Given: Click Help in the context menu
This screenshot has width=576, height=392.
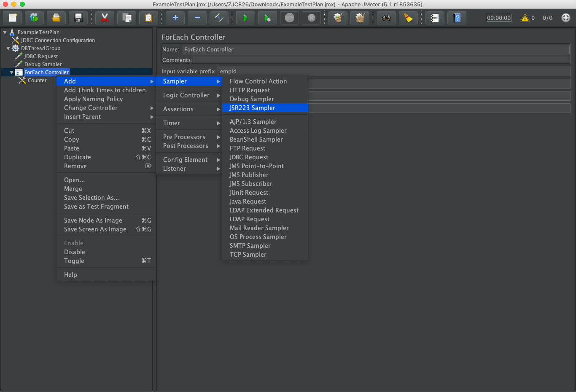Looking at the screenshot, I should (x=106, y=275).
